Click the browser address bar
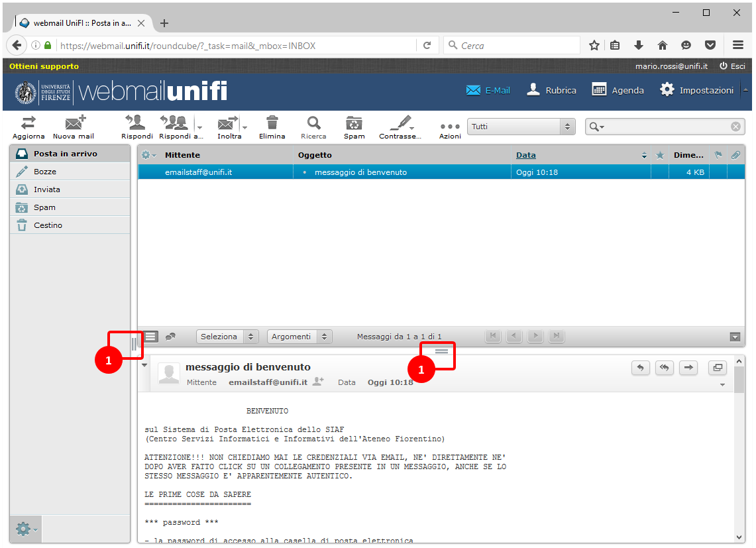 click(x=237, y=45)
